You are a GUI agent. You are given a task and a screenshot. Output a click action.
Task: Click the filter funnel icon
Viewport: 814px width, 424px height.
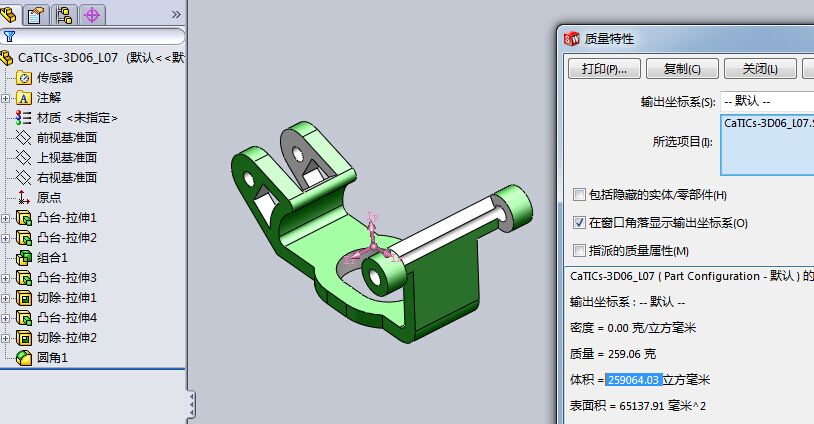click(9, 36)
